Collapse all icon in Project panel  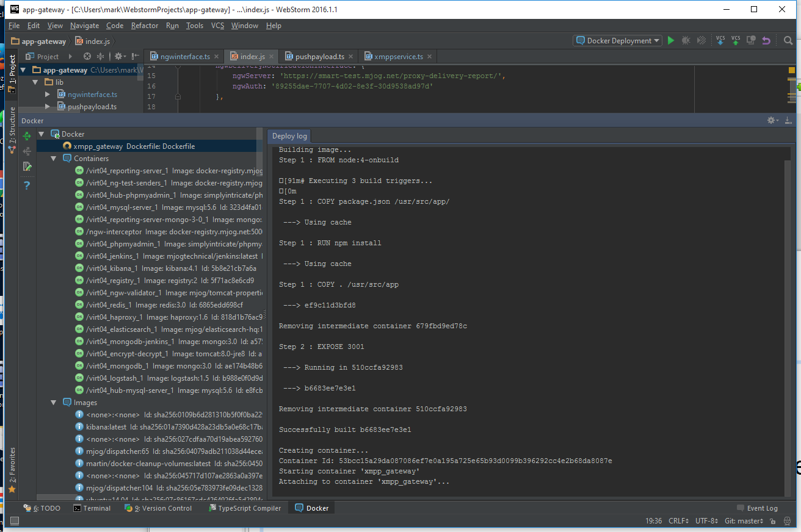[101, 56]
